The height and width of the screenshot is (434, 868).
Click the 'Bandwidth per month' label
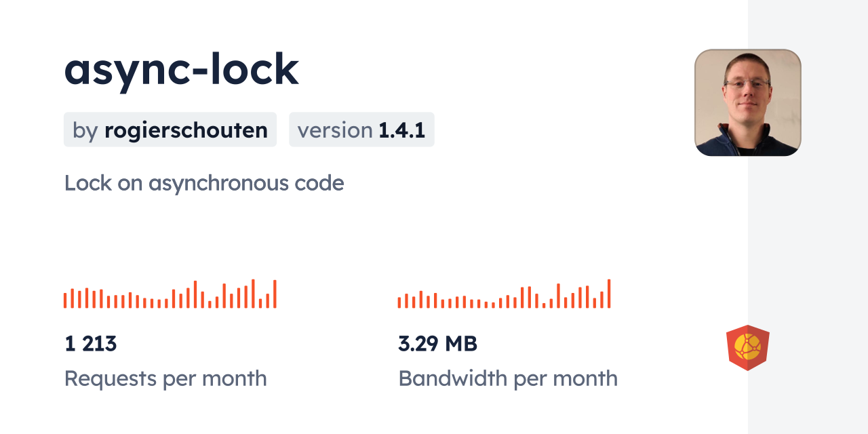pyautogui.click(x=508, y=378)
